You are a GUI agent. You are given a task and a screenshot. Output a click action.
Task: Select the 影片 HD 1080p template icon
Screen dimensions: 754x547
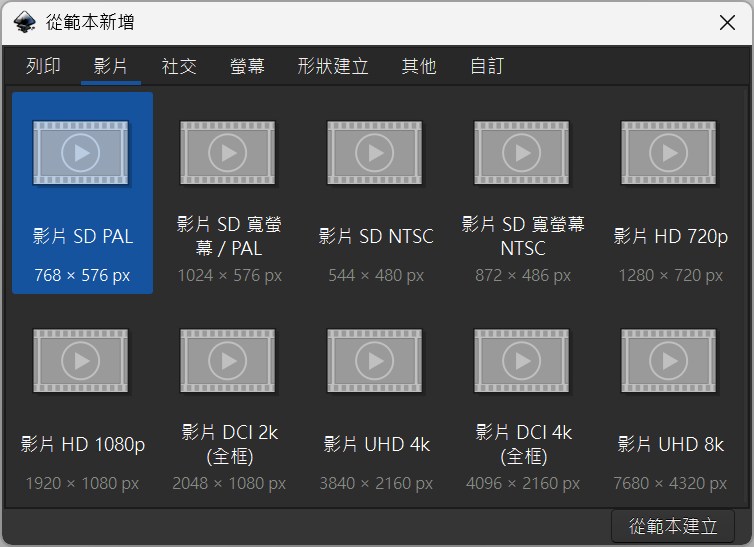(82, 360)
